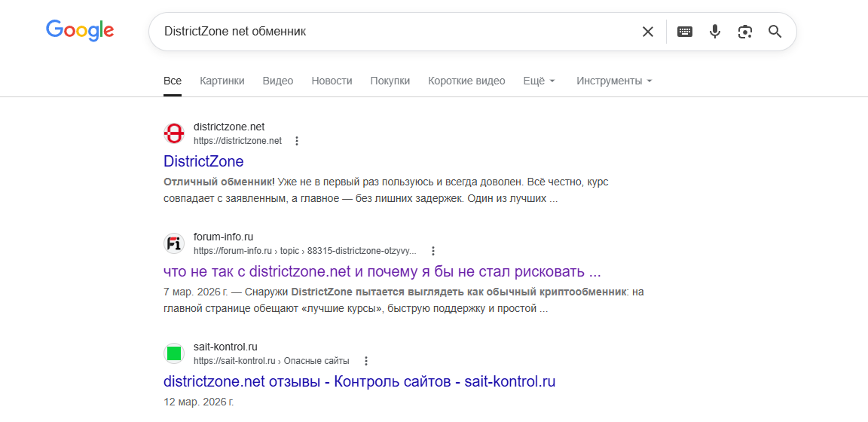The width and height of the screenshot is (868, 422).
Task: Go to the "Короткие видео" tab
Action: [x=466, y=81]
